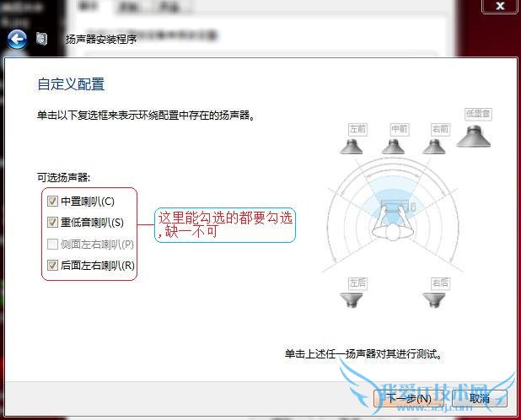
Task: Select the 右前 speaker label
Action: [441, 129]
